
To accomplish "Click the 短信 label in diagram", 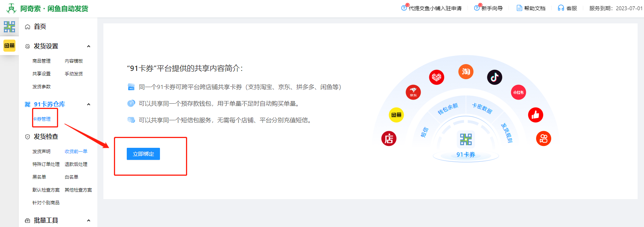I will click(424, 132).
